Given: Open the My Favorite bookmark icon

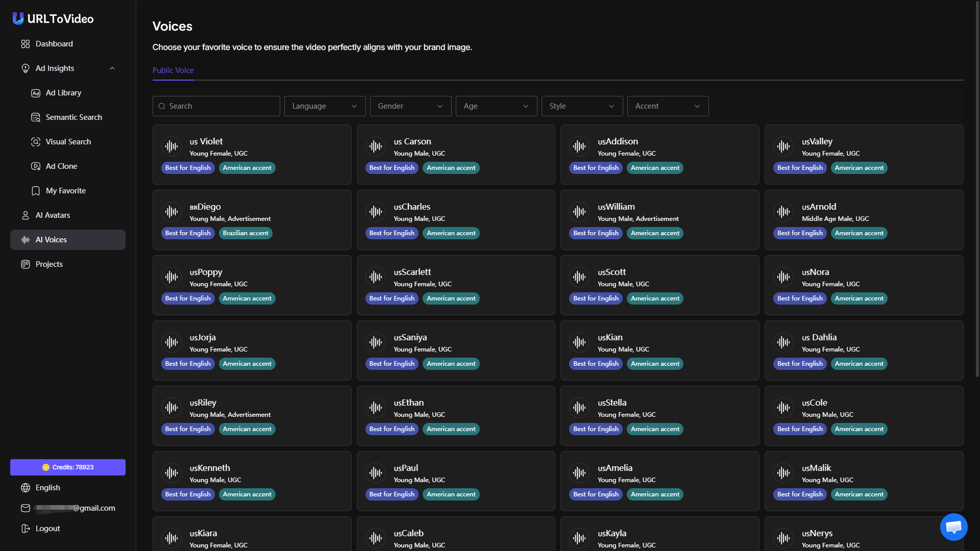Looking at the screenshot, I should tap(36, 191).
